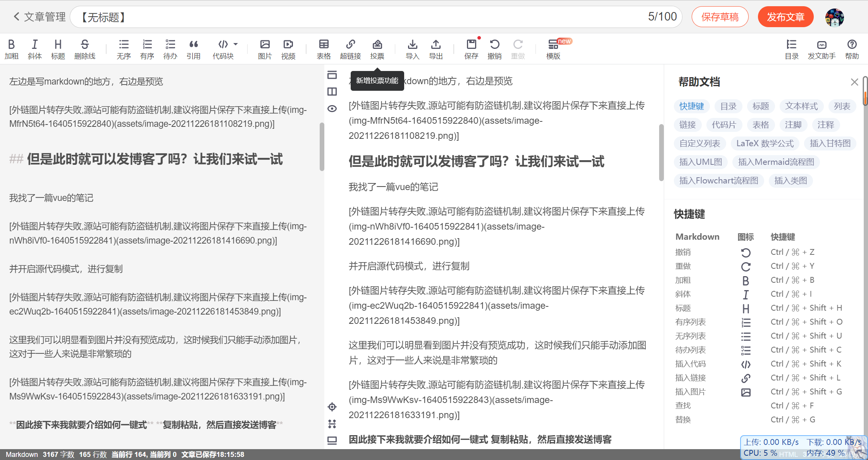This screenshot has height=460, width=868.
Task: Select 自定义列表 help tag
Action: coord(700,144)
